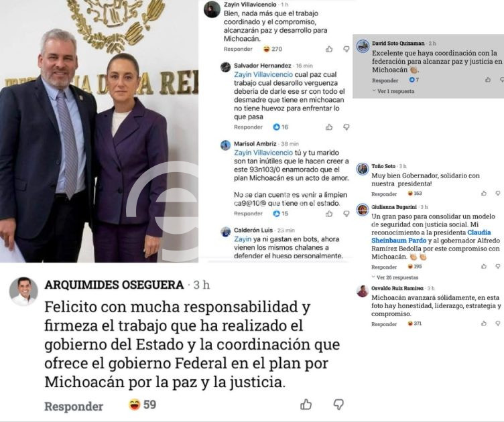
Task: Open Arquimides Oseguera's profile picture
Action: point(23,291)
